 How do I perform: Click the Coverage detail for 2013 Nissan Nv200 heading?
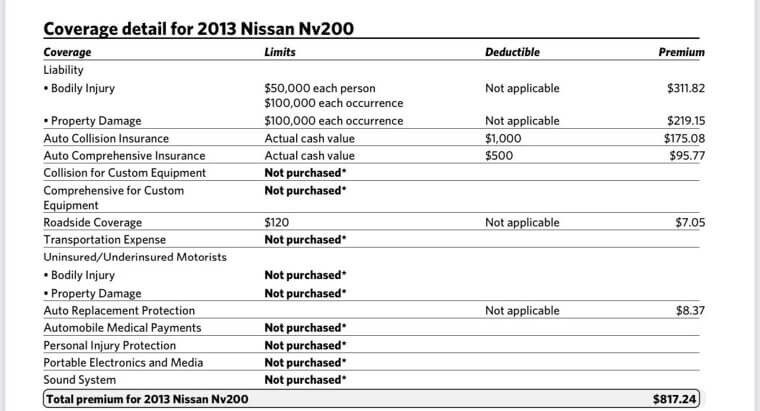(x=199, y=27)
